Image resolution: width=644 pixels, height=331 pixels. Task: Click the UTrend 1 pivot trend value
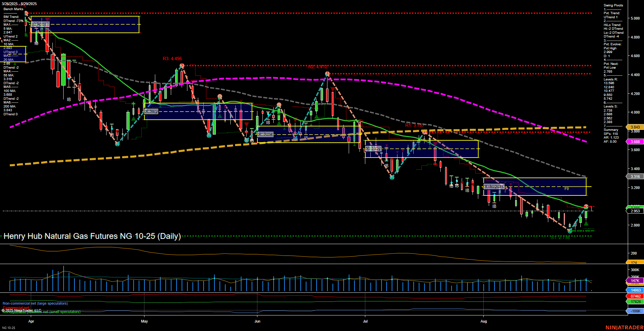coord(611,17)
